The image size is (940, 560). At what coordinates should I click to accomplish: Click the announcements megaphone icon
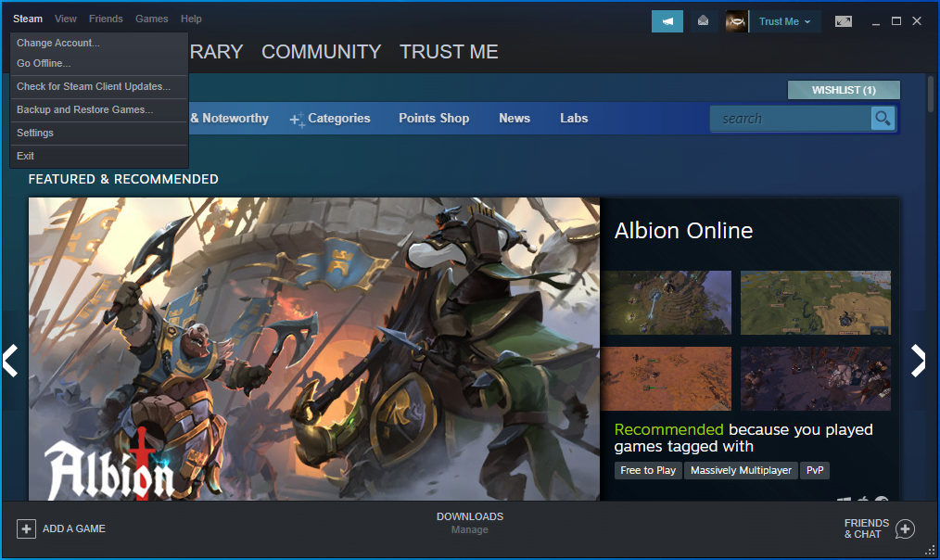pyautogui.click(x=667, y=21)
